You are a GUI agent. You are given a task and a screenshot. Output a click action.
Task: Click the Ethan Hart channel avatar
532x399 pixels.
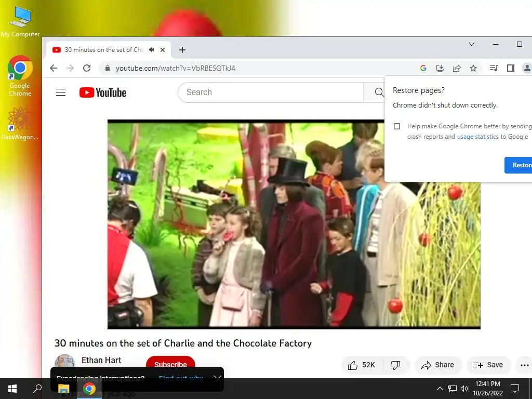64,361
